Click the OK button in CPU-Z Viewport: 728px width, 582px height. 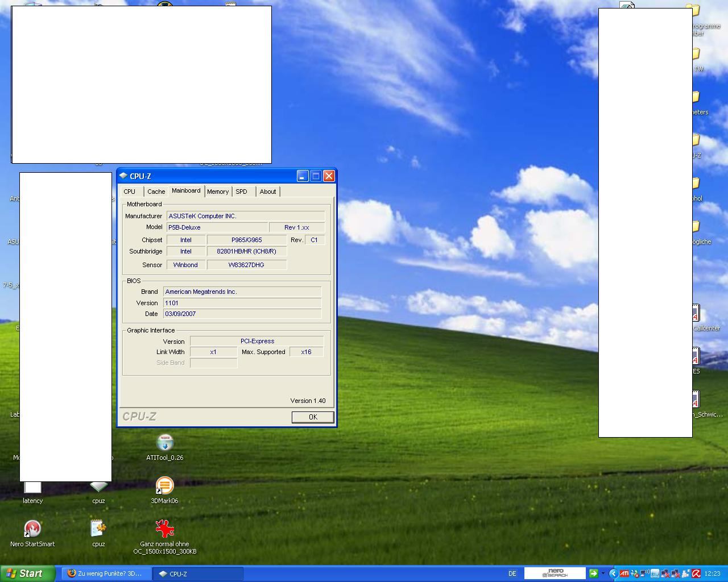pyautogui.click(x=312, y=417)
